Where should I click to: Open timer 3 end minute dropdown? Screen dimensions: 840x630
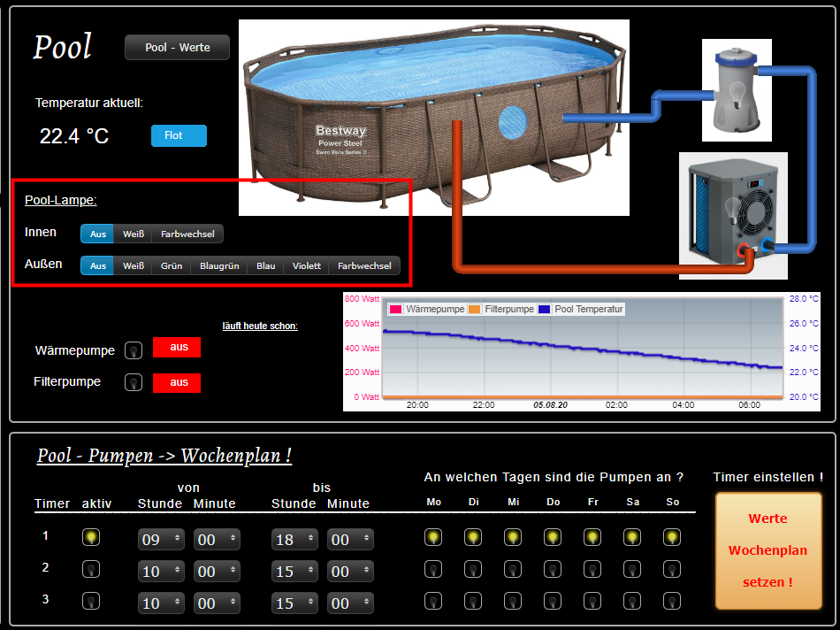(x=350, y=603)
